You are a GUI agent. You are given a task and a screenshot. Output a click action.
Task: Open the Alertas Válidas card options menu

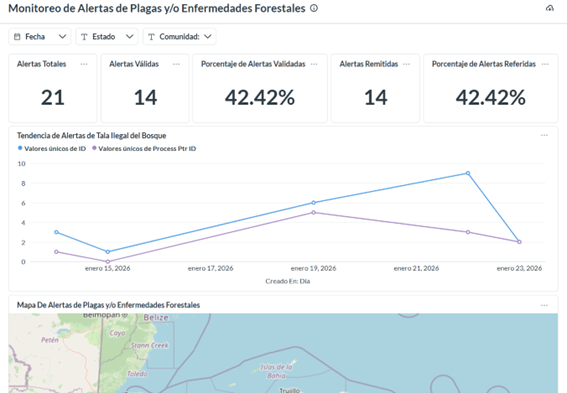pos(176,64)
